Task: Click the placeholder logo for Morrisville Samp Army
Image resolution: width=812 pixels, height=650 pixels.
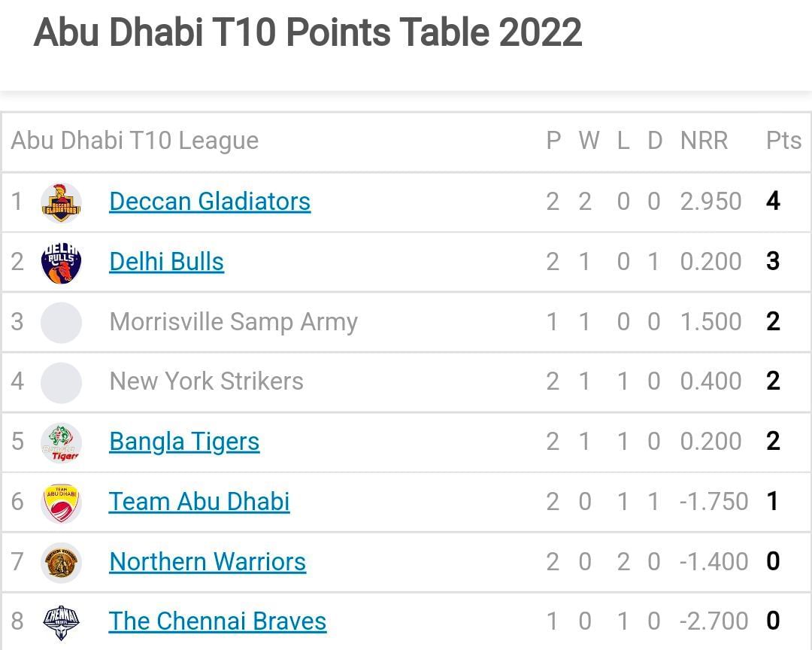Action: pyautogui.click(x=61, y=321)
